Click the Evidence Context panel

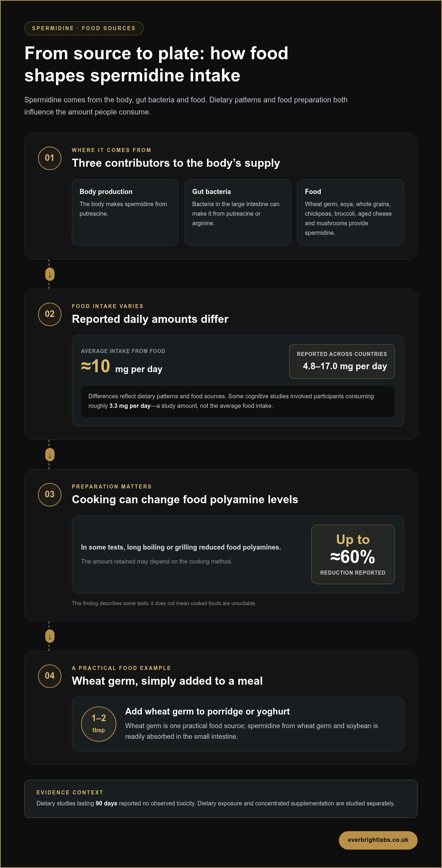pyautogui.click(x=221, y=799)
